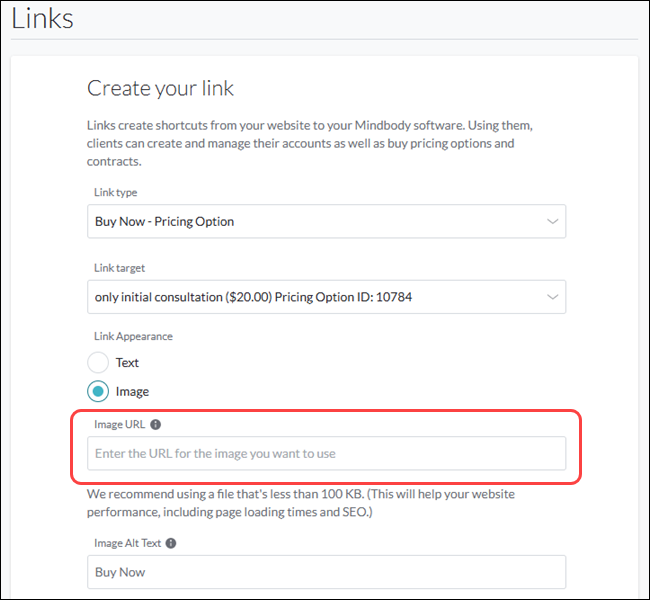650x600 pixels.
Task: Click the Image Alt Text field containing Buy Now
Action: coord(326,572)
